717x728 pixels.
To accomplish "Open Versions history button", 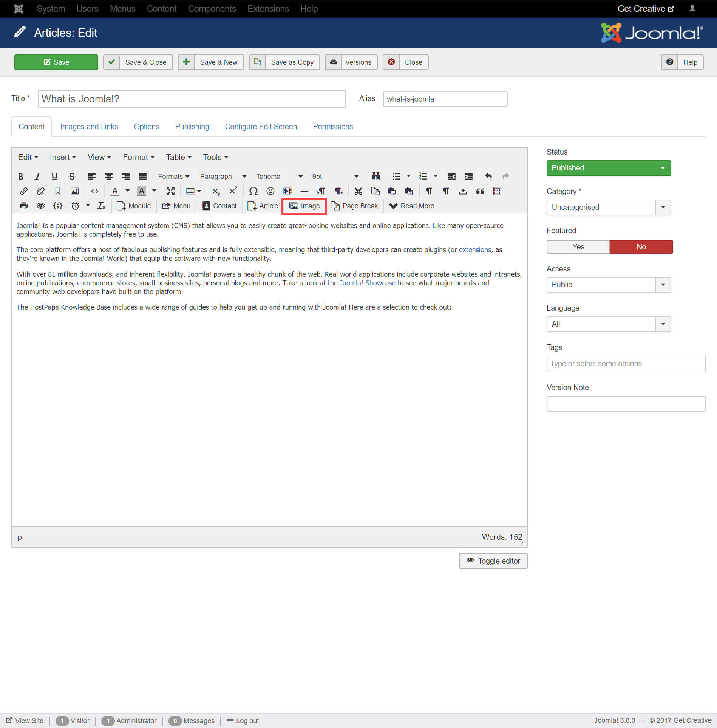I will point(351,62).
